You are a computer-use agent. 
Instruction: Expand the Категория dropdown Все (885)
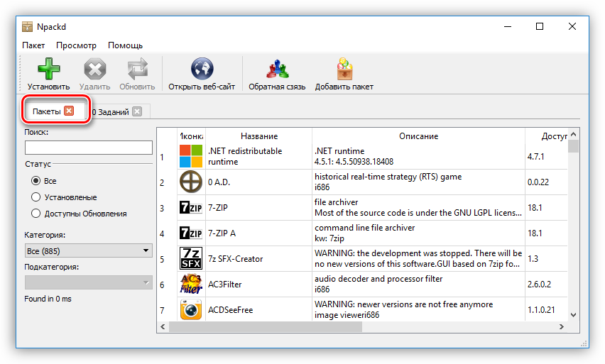pos(89,250)
